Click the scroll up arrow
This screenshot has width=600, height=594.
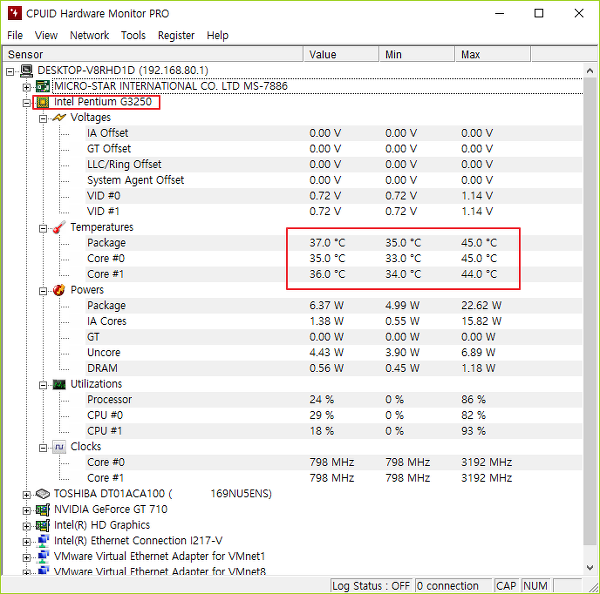[x=590, y=71]
